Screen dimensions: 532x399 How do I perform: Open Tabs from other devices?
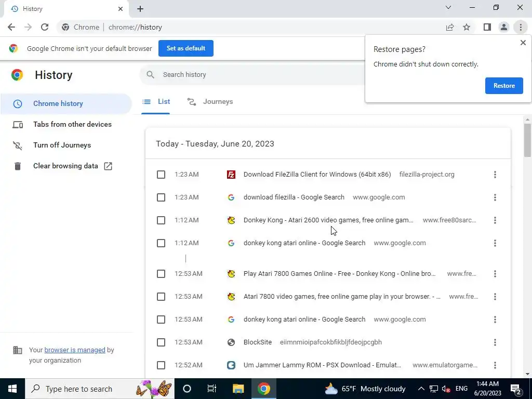(x=66, y=124)
